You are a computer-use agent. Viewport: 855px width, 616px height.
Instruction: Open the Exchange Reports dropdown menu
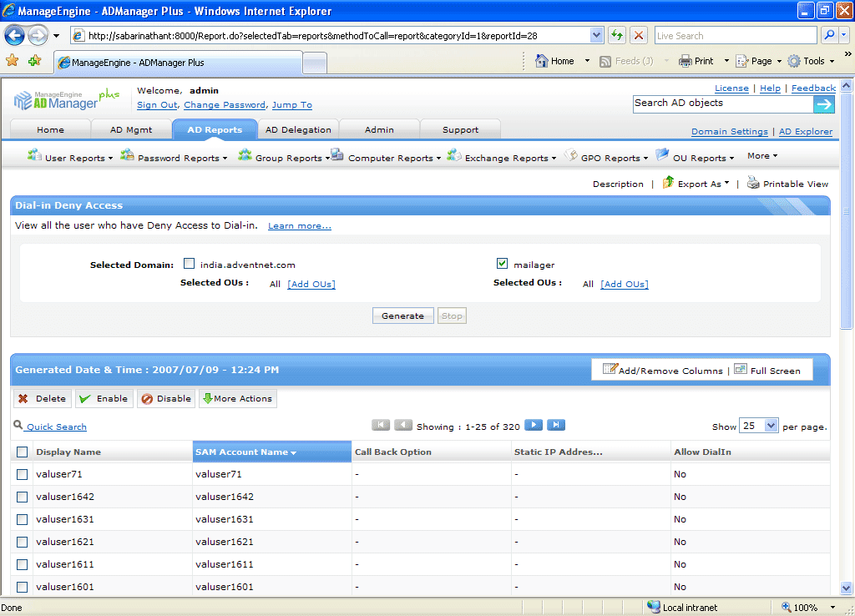(x=502, y=157)
